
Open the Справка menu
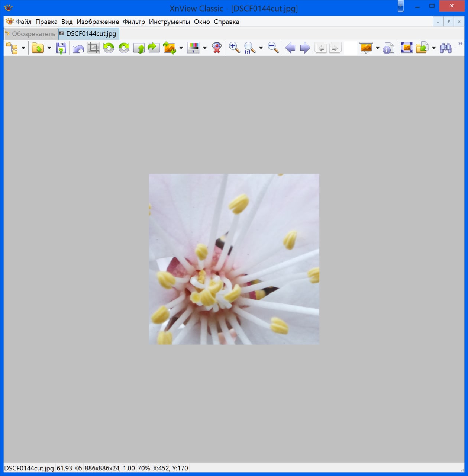point(226,22)
